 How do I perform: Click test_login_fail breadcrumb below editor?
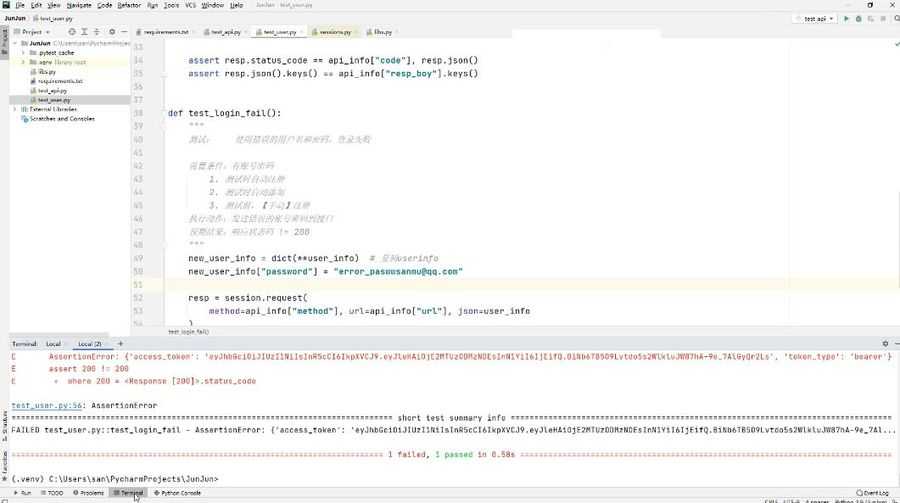click(188, 332)
